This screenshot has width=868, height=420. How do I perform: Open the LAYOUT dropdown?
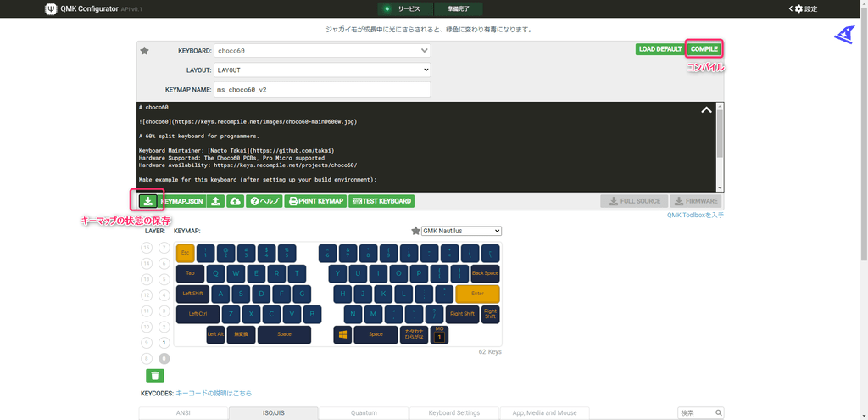pyautogui.click(x=322, y=70)
